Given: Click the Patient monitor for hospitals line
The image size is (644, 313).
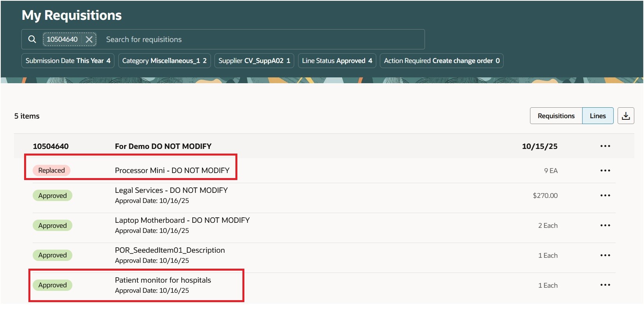Looking at the screenshot, I should pyautogui.click(x=163, y=280).
